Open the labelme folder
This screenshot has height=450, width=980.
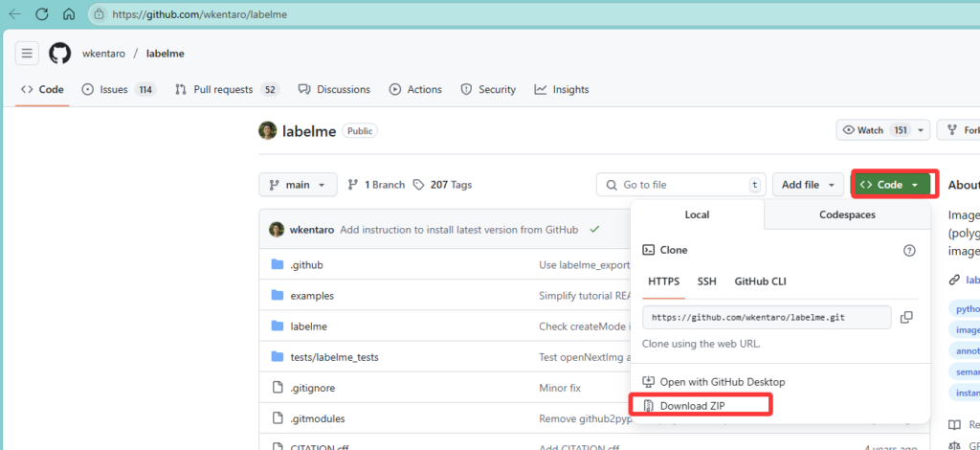click(309, 326)
